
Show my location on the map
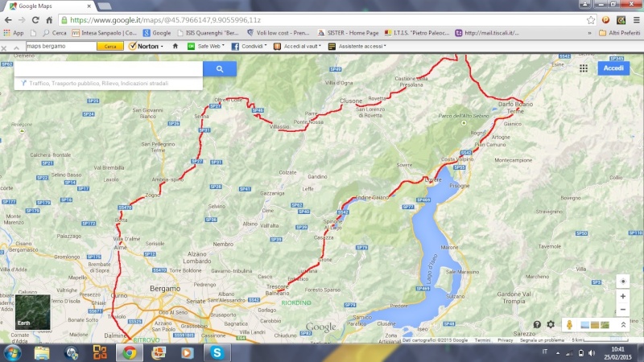(622, 282)
